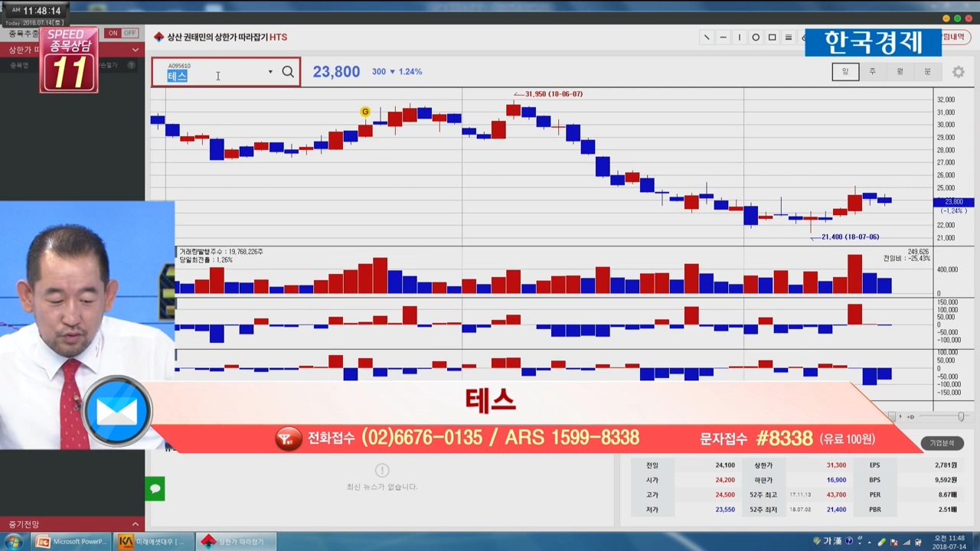Switch to minute (분) chart tab
Viewport: 980px width, 551px height.
(x=927, y=72)
